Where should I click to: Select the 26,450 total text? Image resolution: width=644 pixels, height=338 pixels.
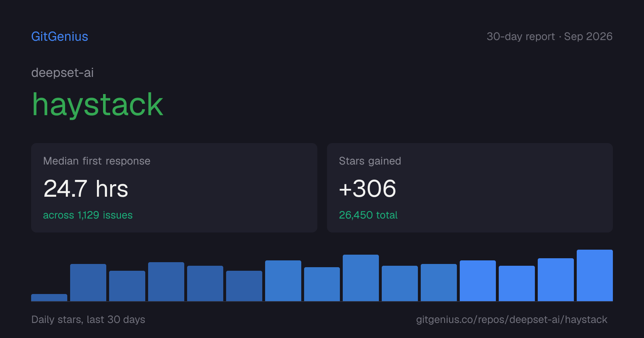pos(368,215)
